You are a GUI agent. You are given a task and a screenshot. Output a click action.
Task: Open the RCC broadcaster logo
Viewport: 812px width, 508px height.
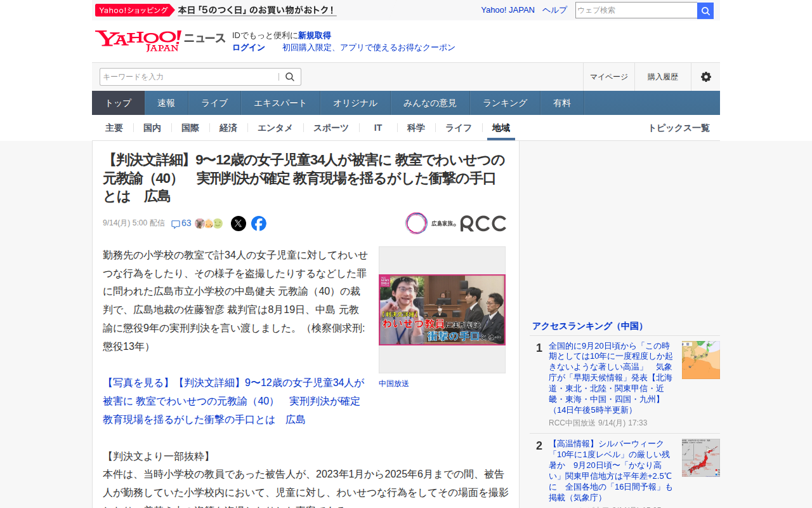coord(455,224)
